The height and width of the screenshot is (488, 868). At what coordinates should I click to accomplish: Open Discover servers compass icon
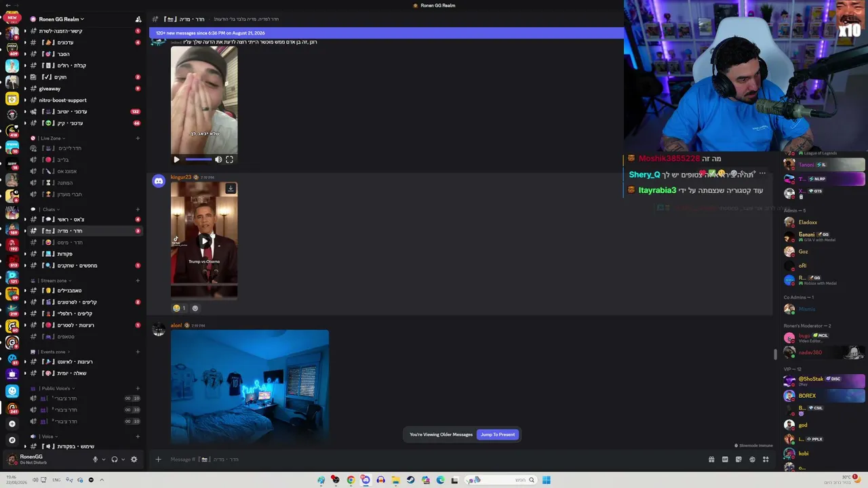point(12,440)
